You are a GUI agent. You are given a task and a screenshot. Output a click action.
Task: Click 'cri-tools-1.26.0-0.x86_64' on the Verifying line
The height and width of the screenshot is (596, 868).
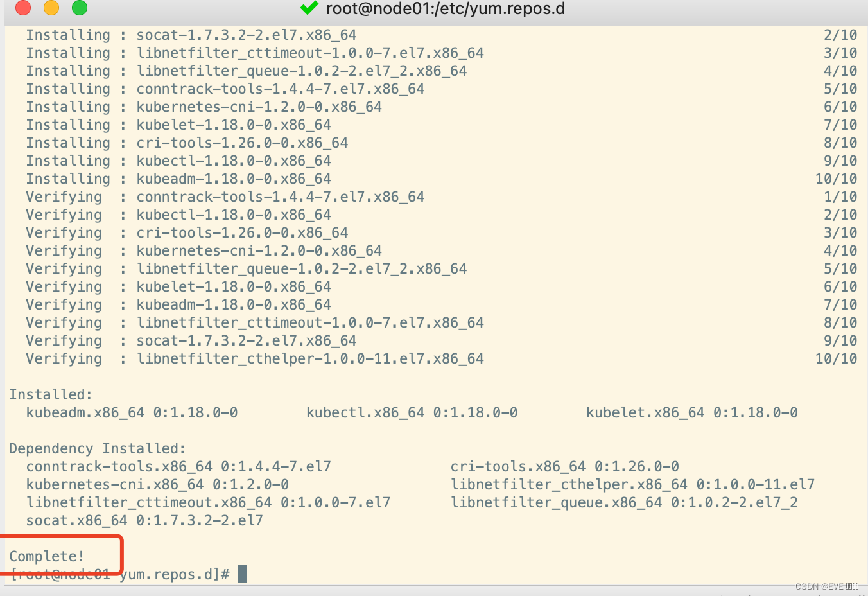click(242, 233)
